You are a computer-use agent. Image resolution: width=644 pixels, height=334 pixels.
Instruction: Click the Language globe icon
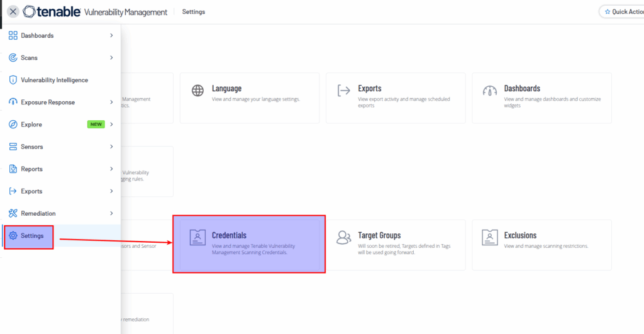coord(197,91)
